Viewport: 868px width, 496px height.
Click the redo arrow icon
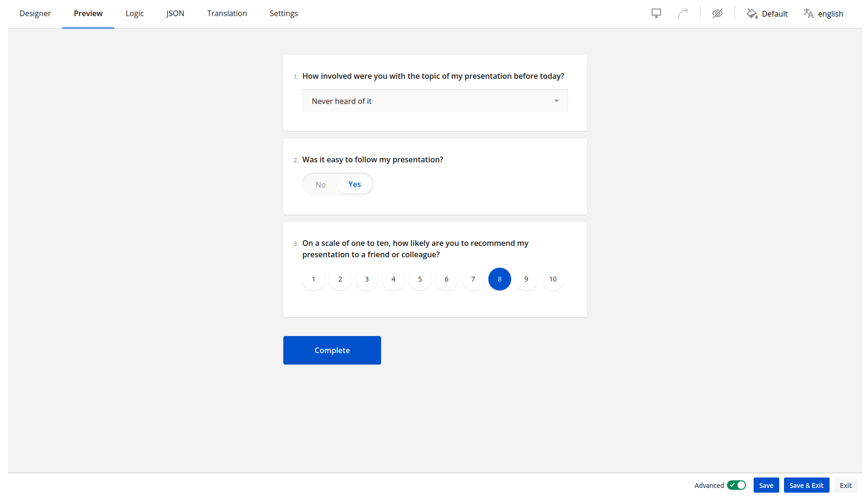coord(683,13)
